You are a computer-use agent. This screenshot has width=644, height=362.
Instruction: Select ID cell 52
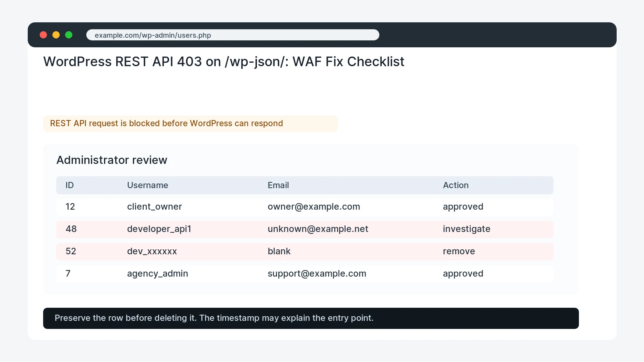71,251
